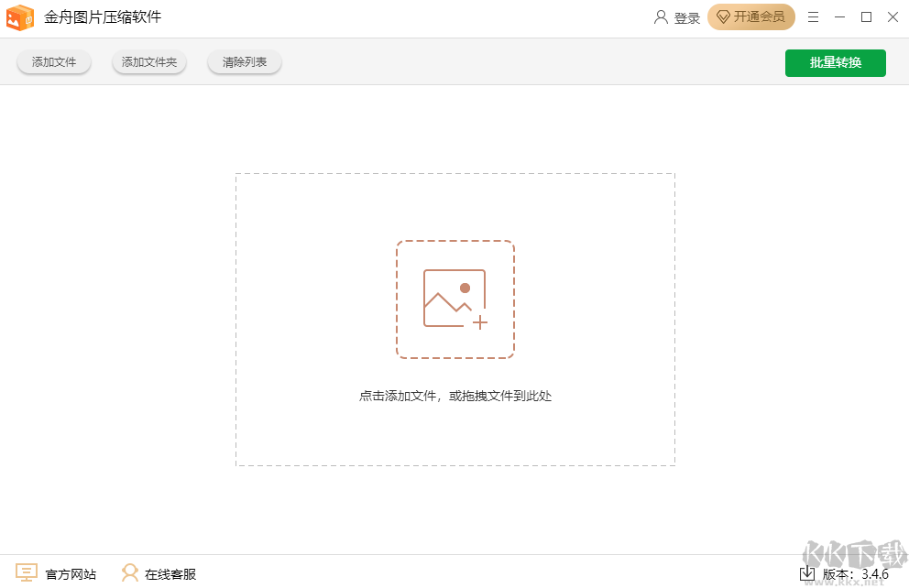The width and height of the screenshot is (909, 588).
Task: Click the 添加文件夹 button
Action: 148,61
